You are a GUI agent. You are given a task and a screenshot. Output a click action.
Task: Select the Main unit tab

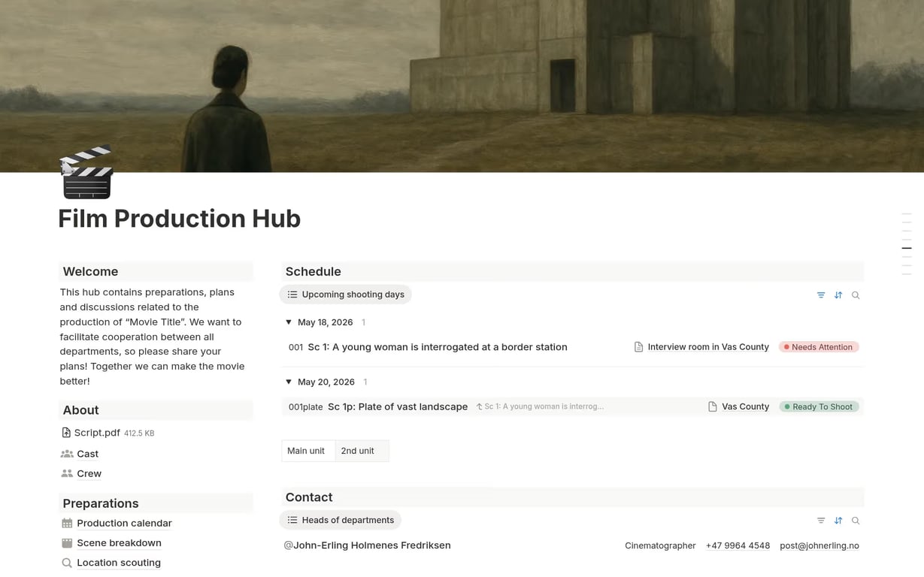pos(305,451)
